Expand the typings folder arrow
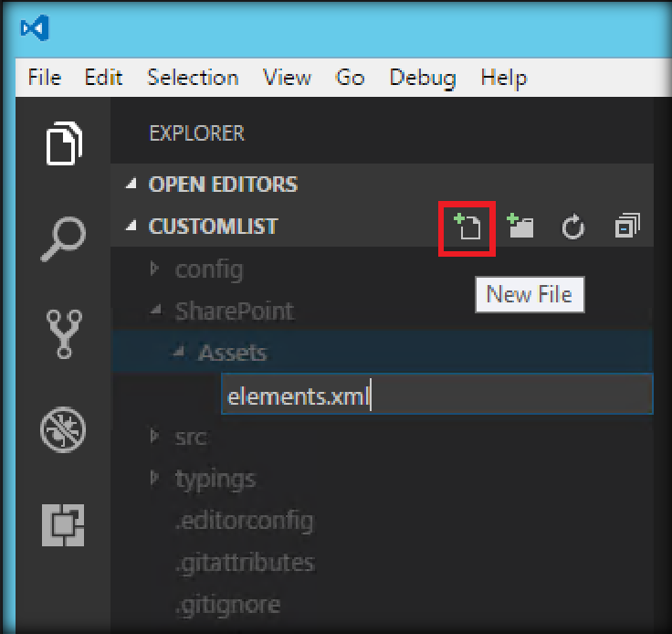 [154, 478]
